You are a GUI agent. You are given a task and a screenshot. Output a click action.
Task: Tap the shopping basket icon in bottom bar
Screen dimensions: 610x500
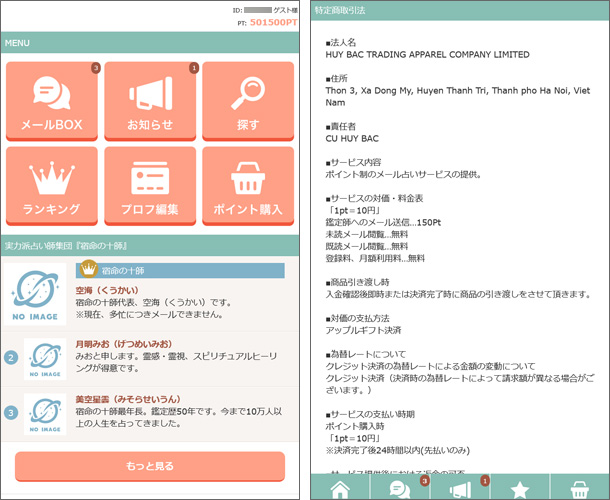pyautogui.click(x=578, y=488)
